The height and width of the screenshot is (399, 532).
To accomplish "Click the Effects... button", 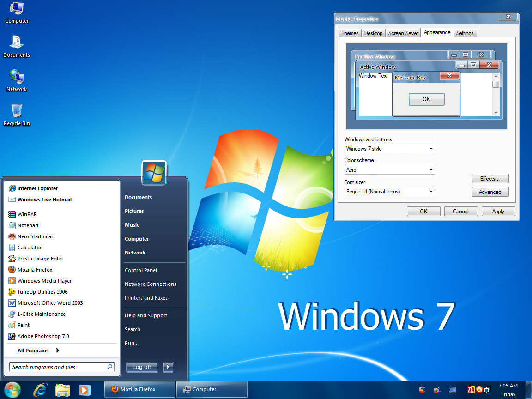I will point(490,179).
